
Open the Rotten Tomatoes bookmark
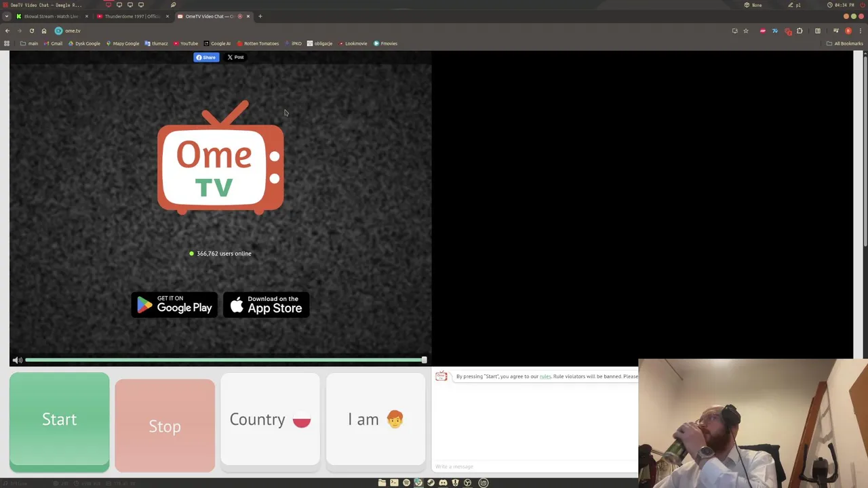coord(258,43)
